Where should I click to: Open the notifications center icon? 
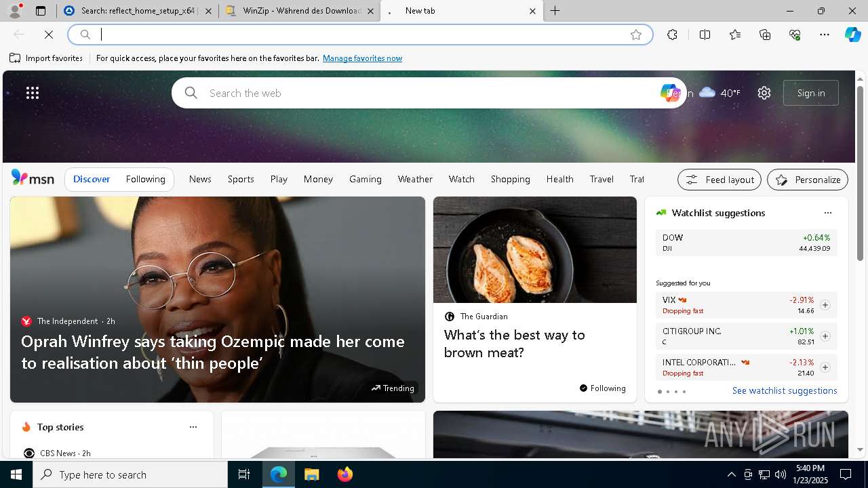[846, 474]
